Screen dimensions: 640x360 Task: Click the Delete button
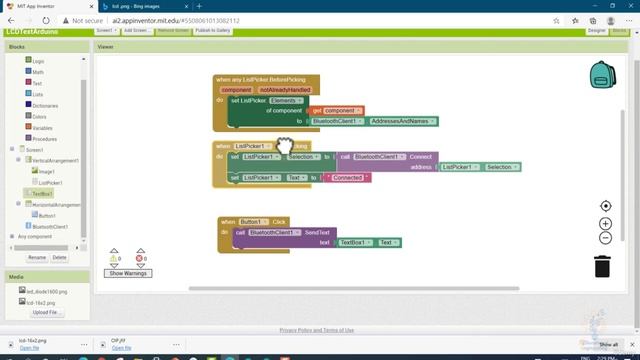[59, 258]
